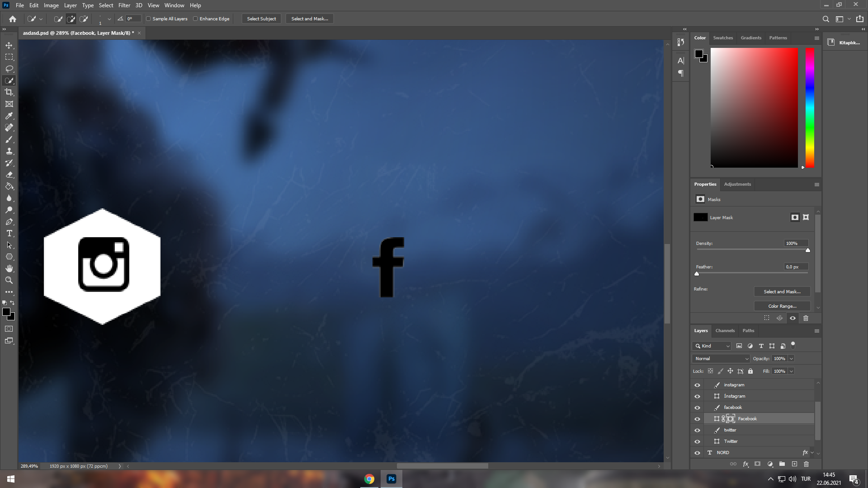Expand the layer Opacity dropdown arrow
This screenshot has height=488, width=868.
point(791,358)
